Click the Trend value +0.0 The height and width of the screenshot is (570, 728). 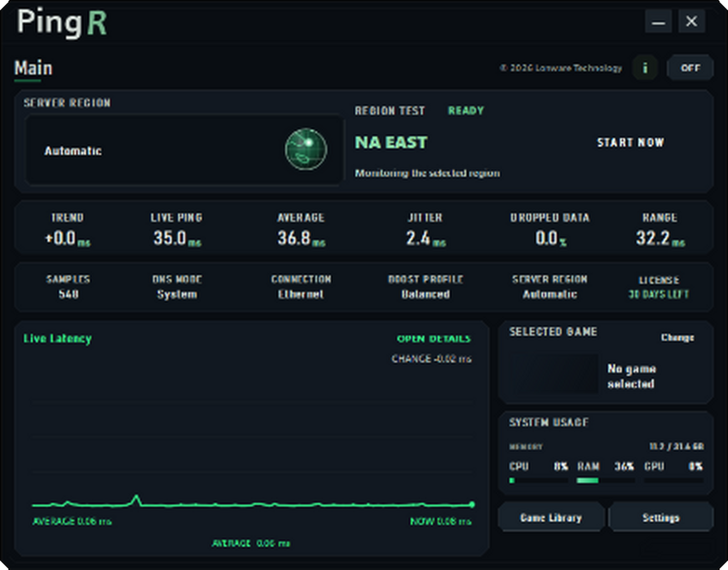pos(60,238)
